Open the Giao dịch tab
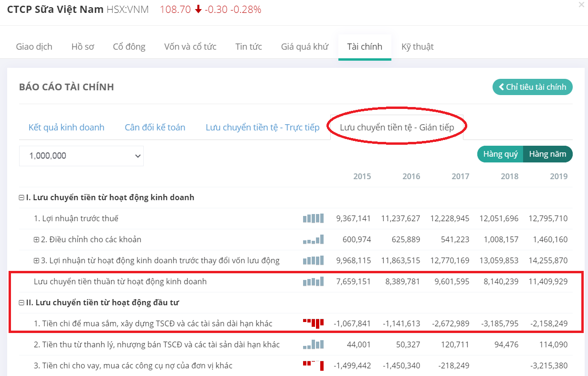The width and height of the screenshot is (588, 376). pyautogui.click(x=34, y=47)
